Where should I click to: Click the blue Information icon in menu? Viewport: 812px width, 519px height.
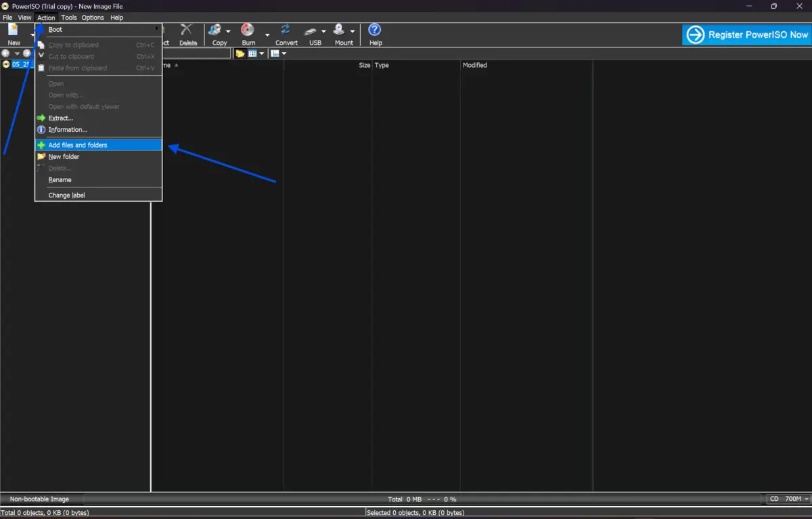click(x=41, y=129)
